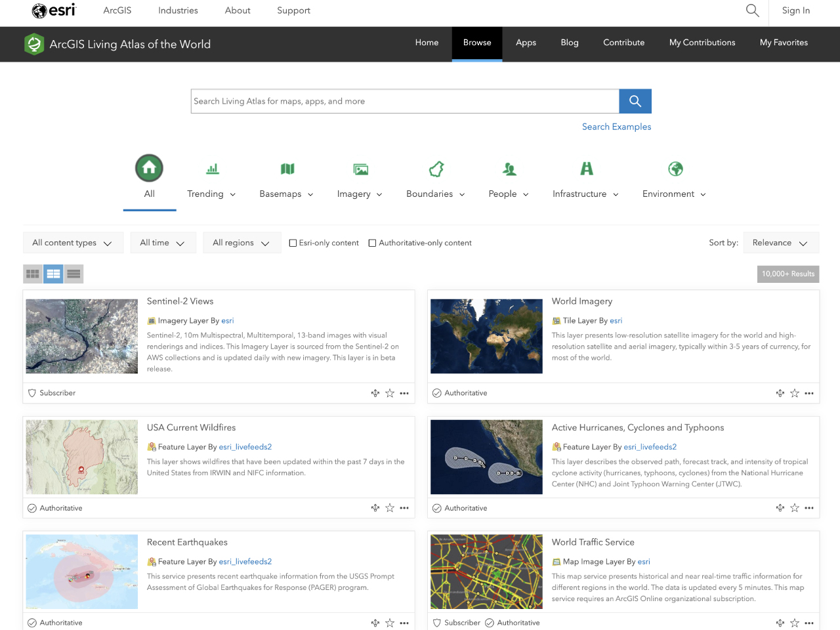This screenshot has height=630, width=840.
Task: Open Support top menu
Action: click(293, 10)
